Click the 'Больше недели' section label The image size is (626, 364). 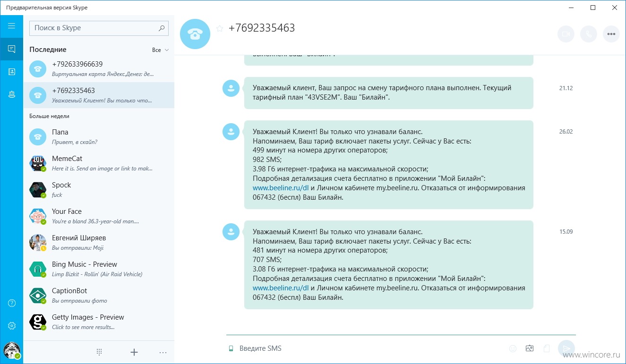pos(50,116)
